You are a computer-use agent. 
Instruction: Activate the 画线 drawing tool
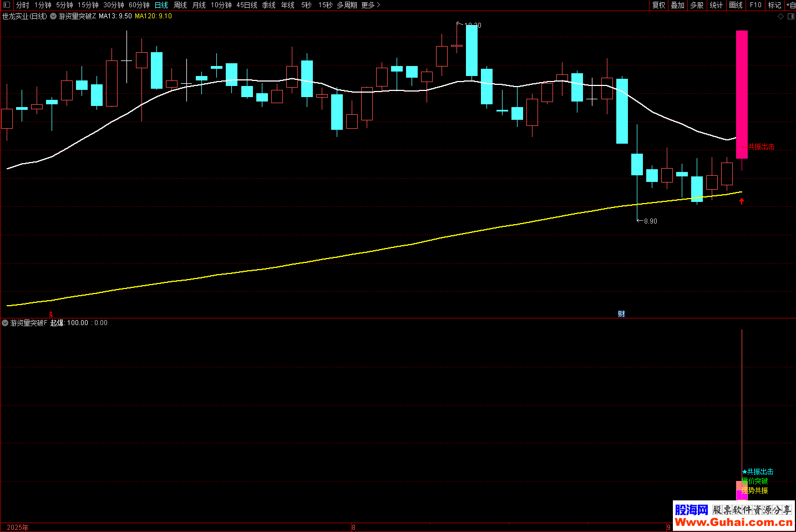click(736, 5)
